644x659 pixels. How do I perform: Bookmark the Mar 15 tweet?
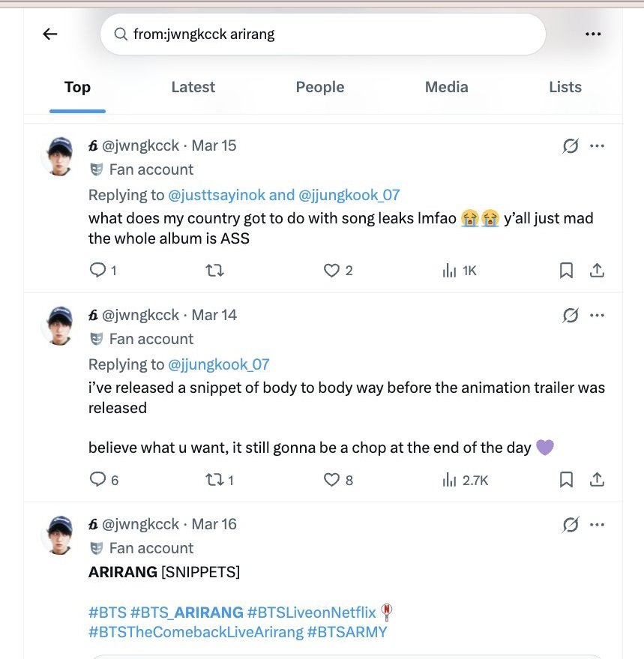[x=567, y=270]
